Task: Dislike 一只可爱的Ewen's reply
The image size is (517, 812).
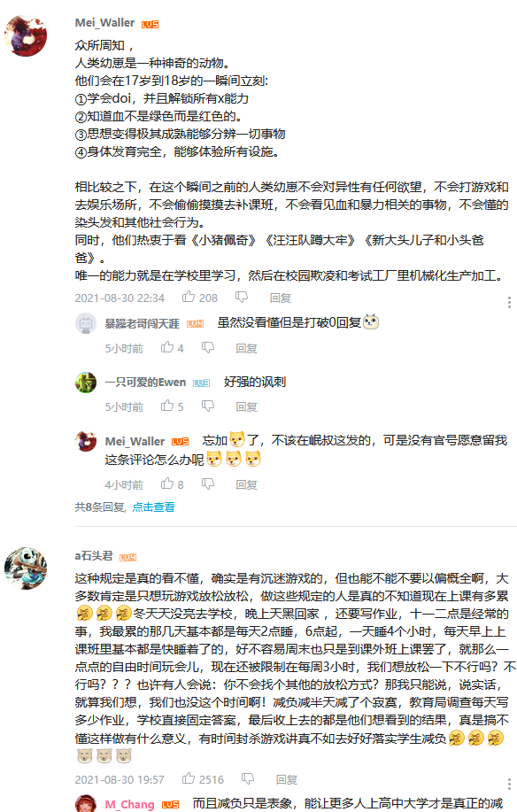Action: coord(208,406)
